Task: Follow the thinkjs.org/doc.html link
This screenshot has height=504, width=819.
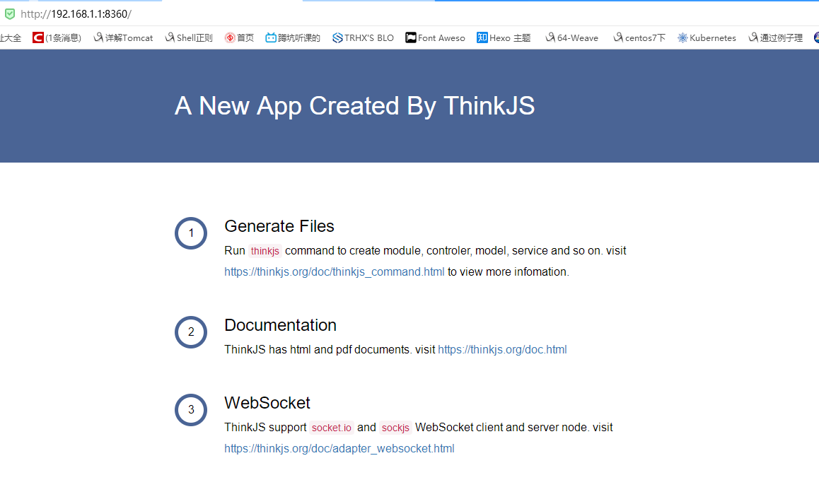Action: [x=502, y=350]
